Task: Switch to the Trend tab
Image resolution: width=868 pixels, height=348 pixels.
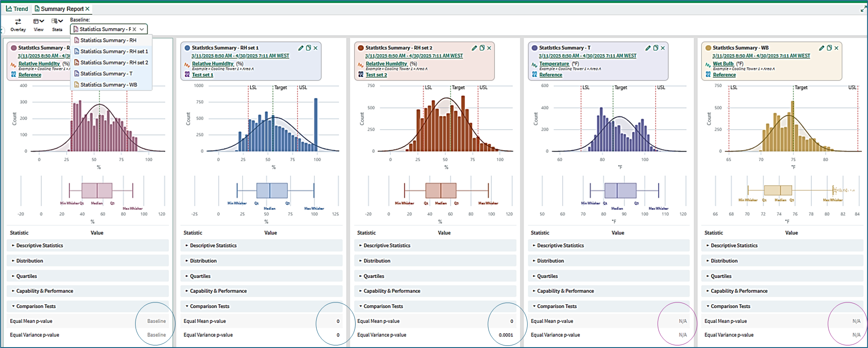Action: [17, 9]
